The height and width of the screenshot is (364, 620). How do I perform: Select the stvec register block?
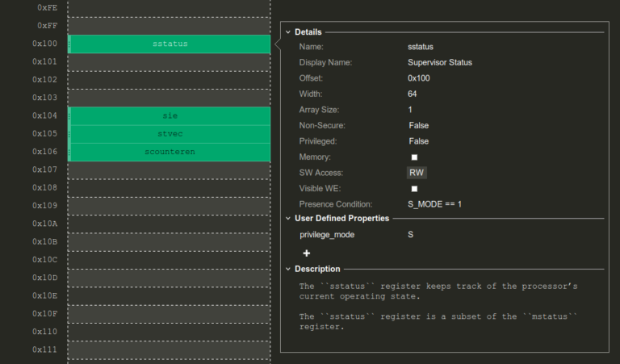(170, 134)
